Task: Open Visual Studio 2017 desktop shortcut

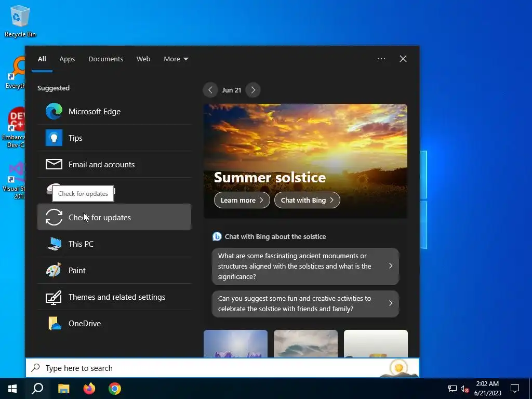Action: [14, 180]
